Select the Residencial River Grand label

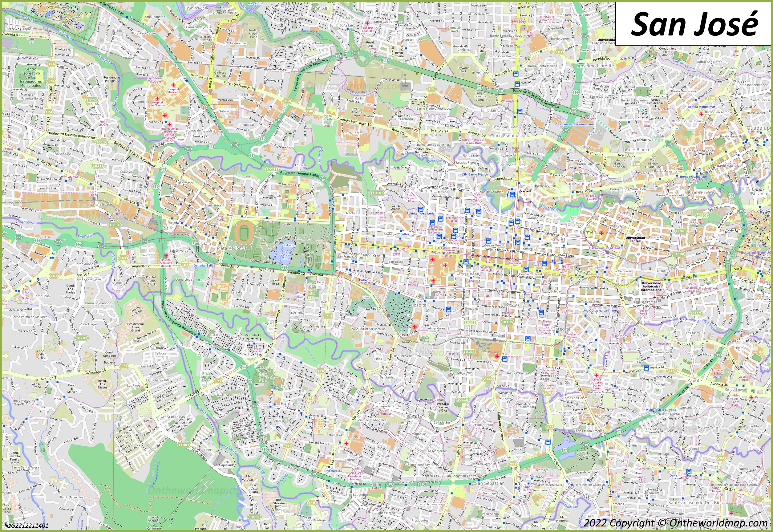135,327
